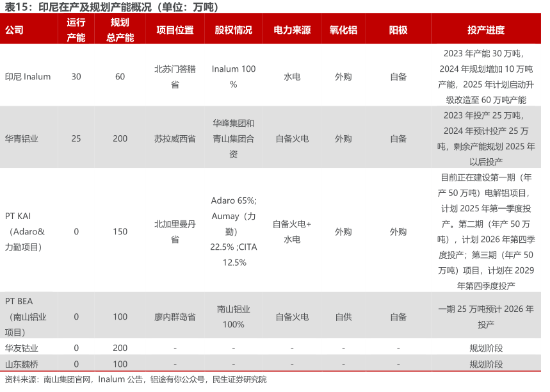Screen dimensions: 550x392
Task: Select the 阳极 column header
Action: [x=398, y=30]
